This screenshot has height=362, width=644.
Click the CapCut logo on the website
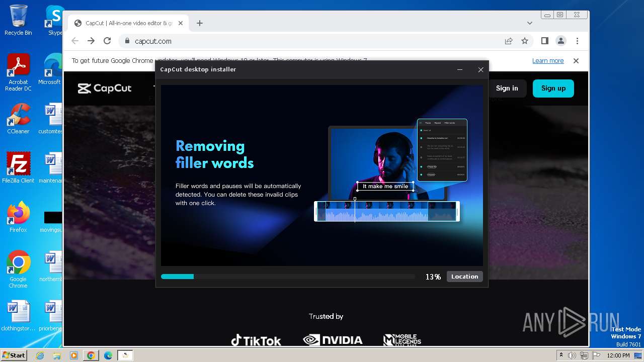pos(105,88)
